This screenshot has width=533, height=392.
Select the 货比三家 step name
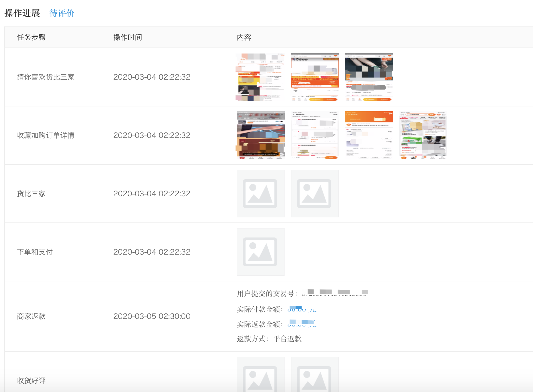point(31,194)
